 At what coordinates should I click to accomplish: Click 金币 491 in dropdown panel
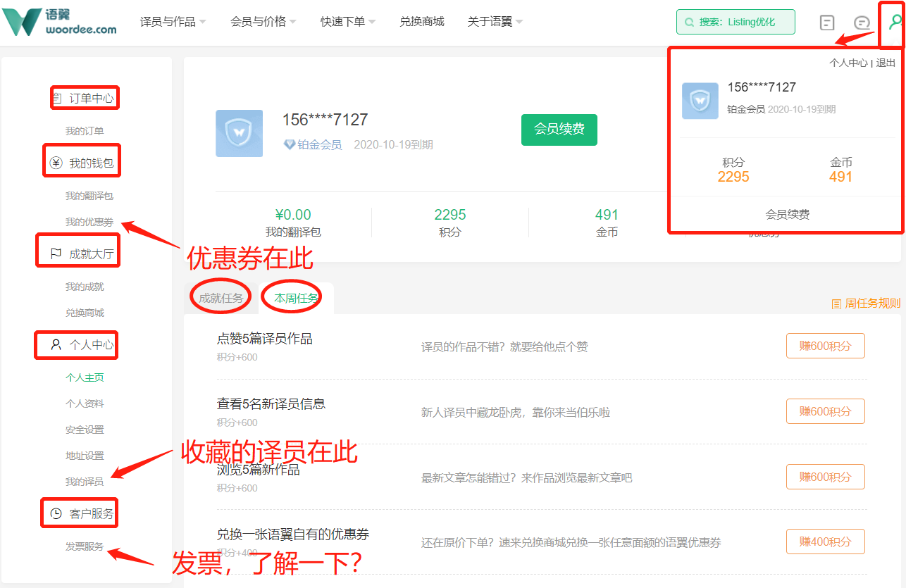841,170
